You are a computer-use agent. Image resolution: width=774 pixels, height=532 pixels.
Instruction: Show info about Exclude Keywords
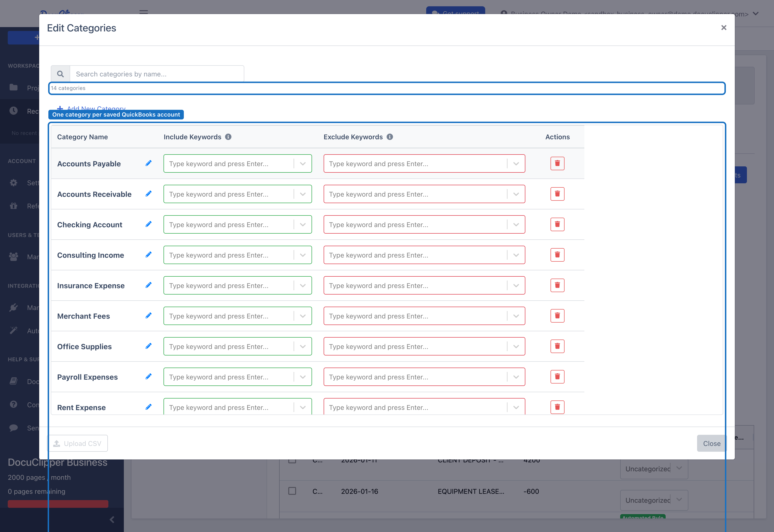pos(390,137)
